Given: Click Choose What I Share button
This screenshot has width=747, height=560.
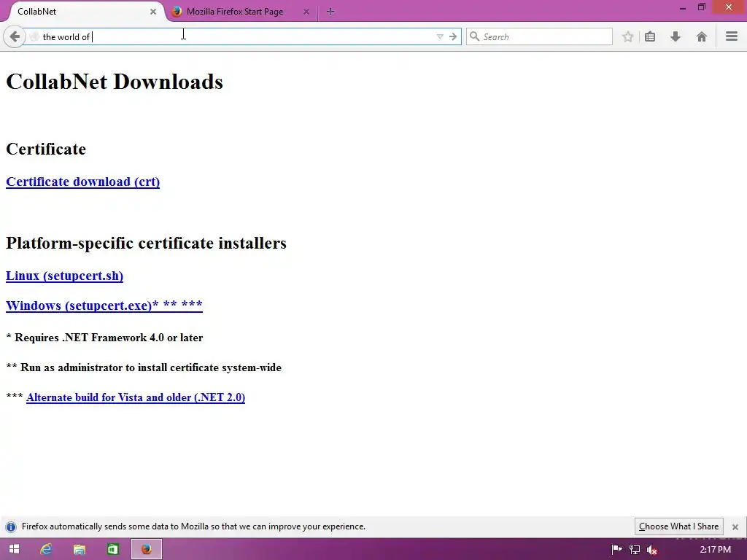Looking at the screenshot, I should (x=679, y=526).
